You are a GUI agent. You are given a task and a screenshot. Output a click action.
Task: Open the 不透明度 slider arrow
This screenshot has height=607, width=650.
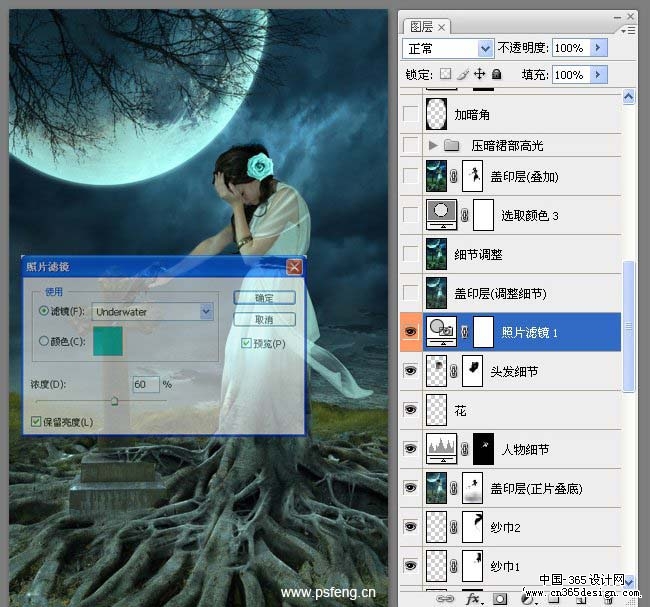tap(599, 48)
